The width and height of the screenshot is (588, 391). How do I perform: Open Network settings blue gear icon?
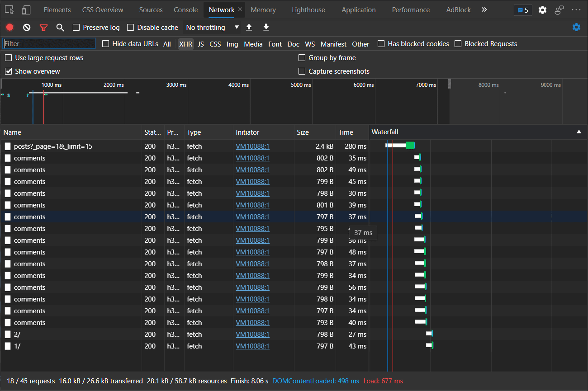pyautogui.click(x=576, y=27)
